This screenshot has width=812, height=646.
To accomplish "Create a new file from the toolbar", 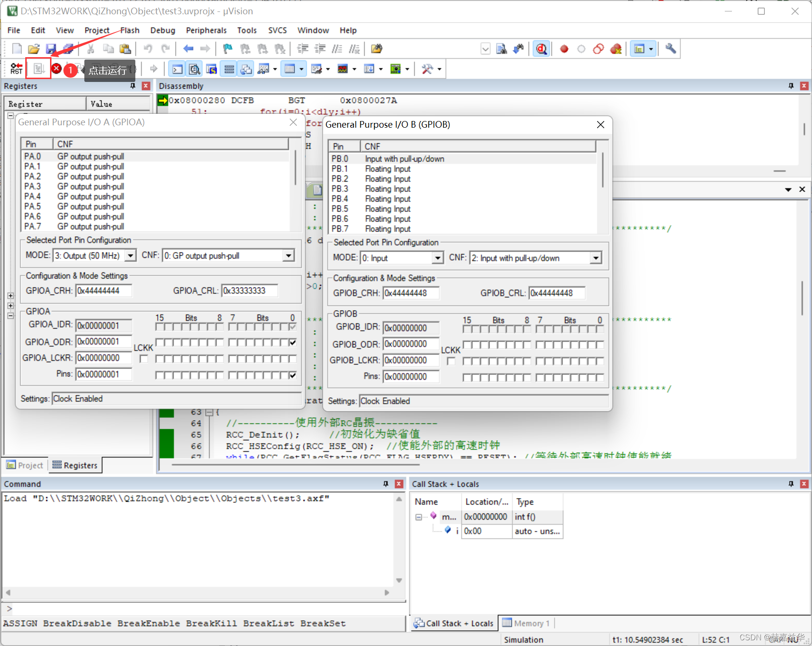I will (x=17, y=49).
